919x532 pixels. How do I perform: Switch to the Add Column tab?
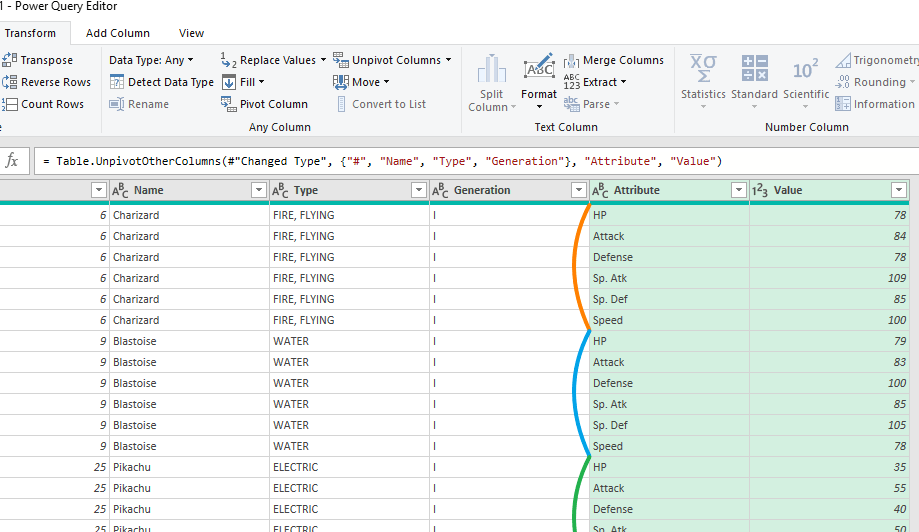click(x=118, y=33)
